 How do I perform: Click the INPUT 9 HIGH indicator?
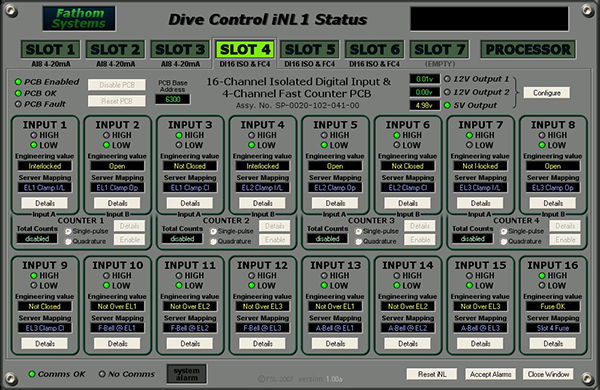pos(34,276)
